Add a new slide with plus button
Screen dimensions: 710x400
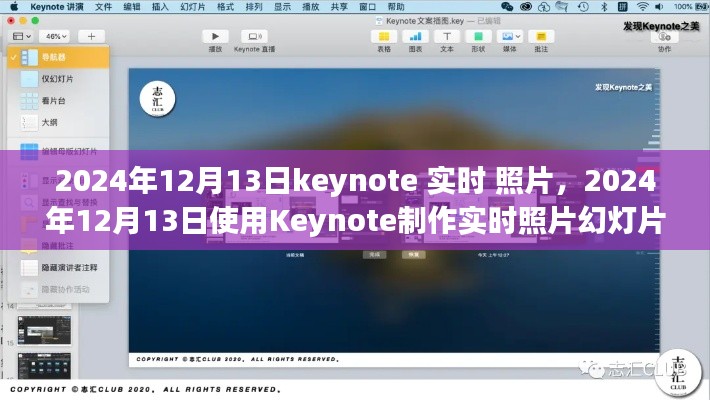pyautogui.click(x=91, y=36)
